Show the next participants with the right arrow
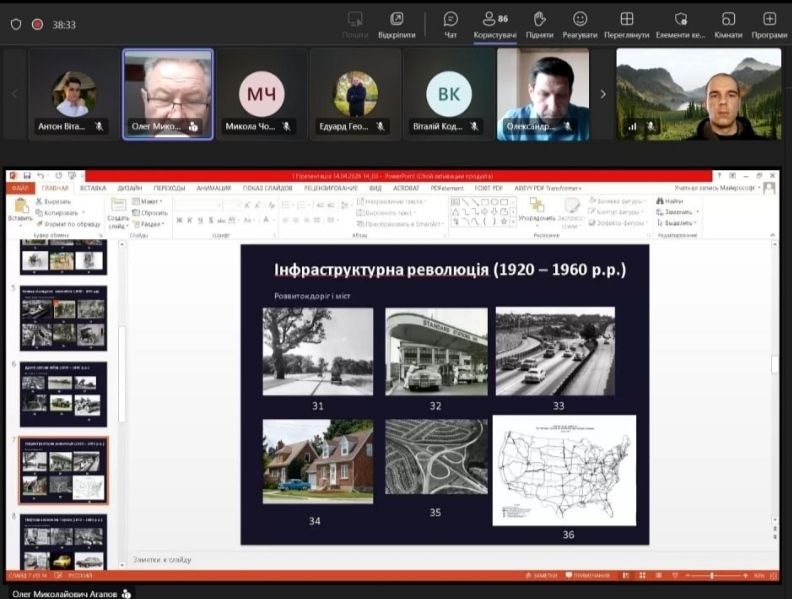This screenshot has height=599, width=792. coord(602,94)
